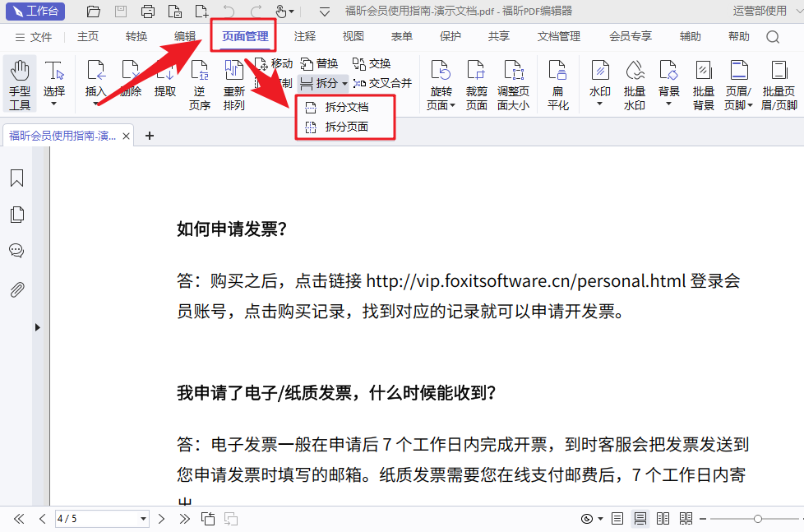Open the page number dropdown box
804x532 pixels.
click(x=144, y=519)
